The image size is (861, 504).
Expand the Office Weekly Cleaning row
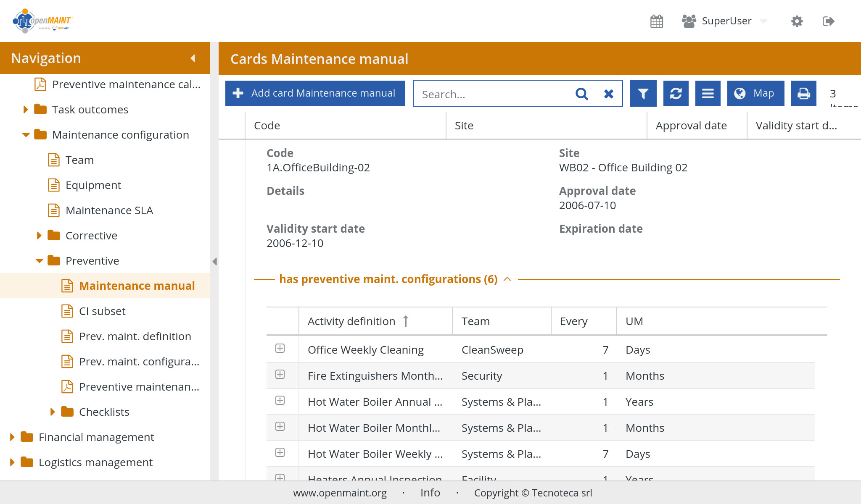(x=280, y=349)
